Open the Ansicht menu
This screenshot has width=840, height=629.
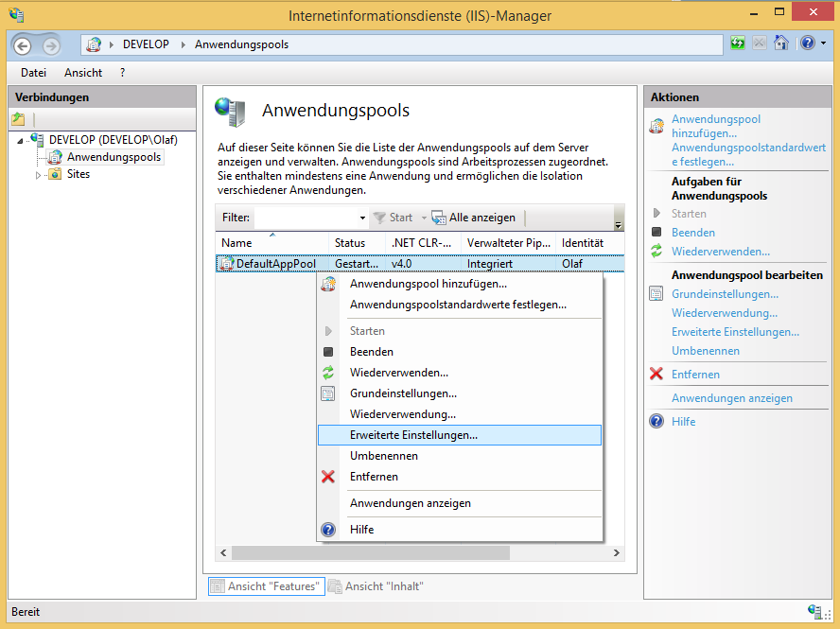click(82, 72)
